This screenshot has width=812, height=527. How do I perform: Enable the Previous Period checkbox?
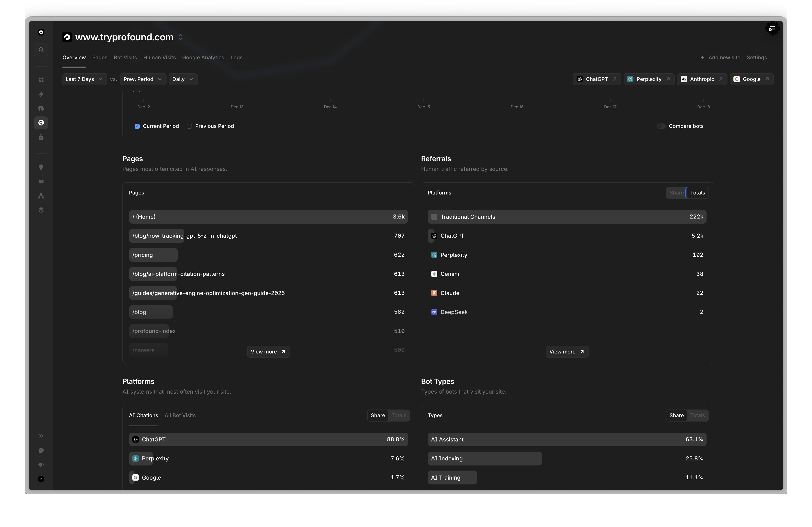pyautogui.click(x=189, y=126)
